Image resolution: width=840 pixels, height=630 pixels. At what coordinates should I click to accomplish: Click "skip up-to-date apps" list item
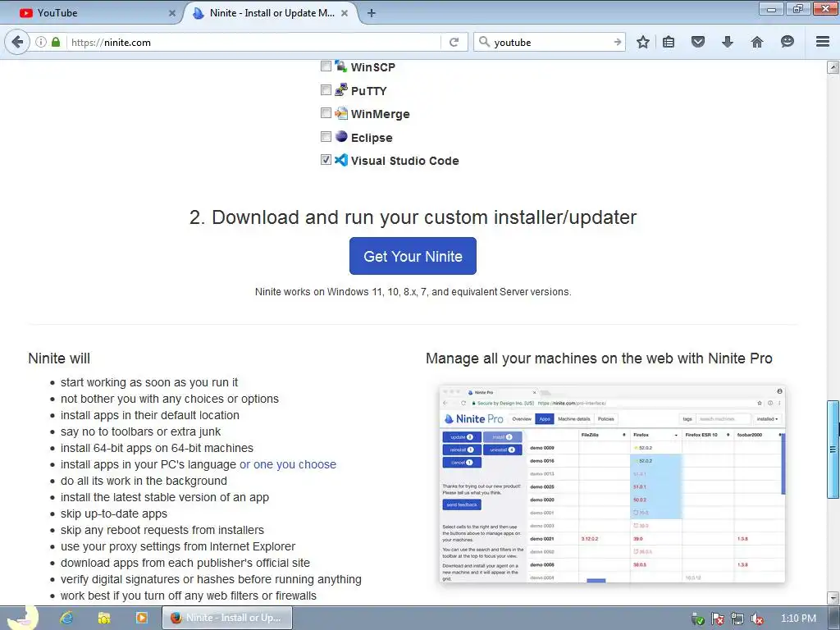point(113,514)
